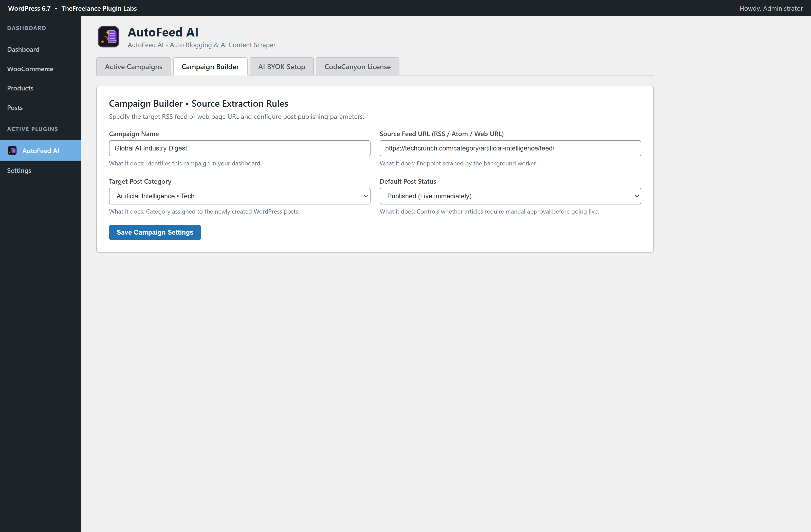
Task: Select AutoFeed AI sidebar menu item
Action: 41,150
